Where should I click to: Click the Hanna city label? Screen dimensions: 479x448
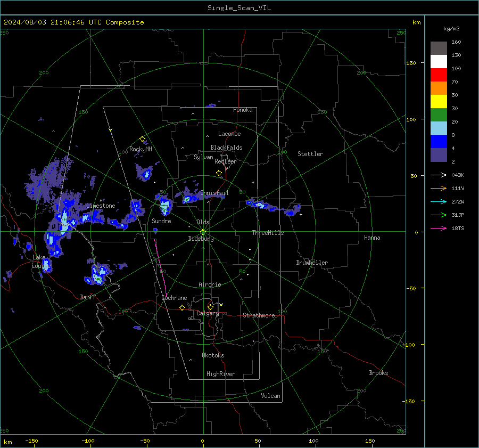coord(372,238)
